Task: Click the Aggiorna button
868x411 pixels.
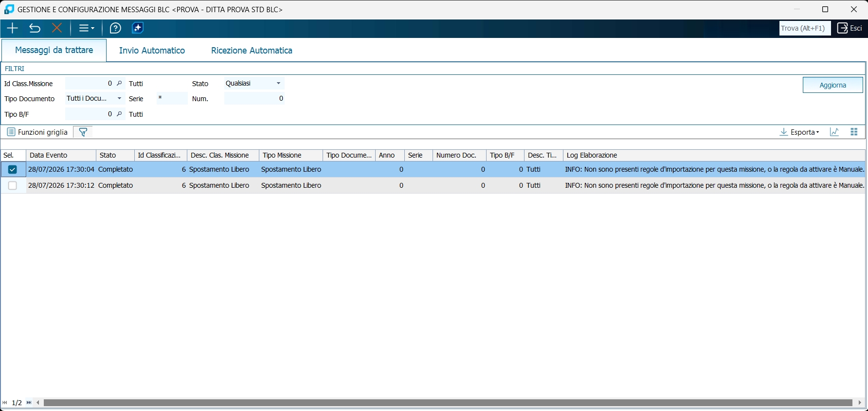Action: click(x=832, y=85)
